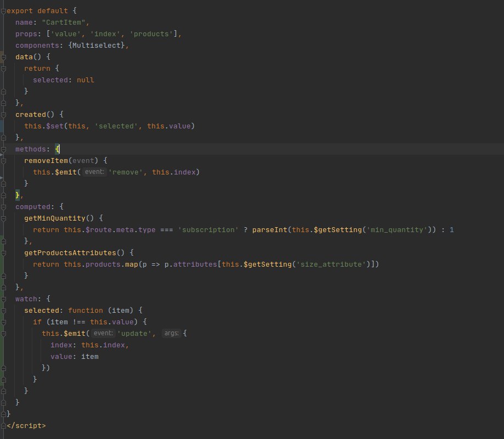
Task: Fold the return block inside data()
Action: [x=3, y=69]
